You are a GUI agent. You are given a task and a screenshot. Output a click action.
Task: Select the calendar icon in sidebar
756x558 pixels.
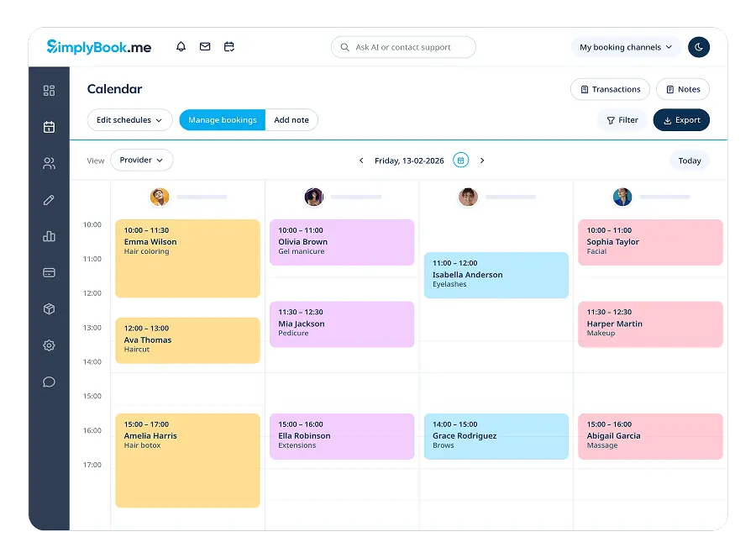[49, 127]
